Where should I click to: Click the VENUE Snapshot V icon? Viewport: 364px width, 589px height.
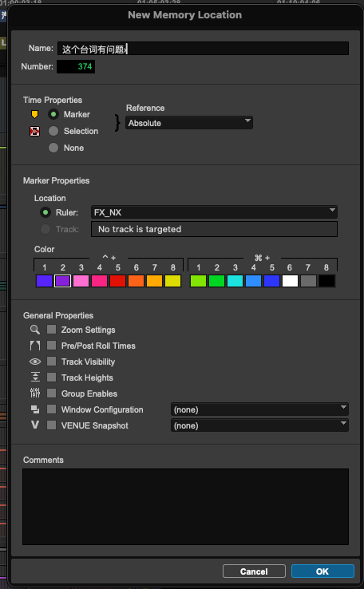[x=35, y=425]
